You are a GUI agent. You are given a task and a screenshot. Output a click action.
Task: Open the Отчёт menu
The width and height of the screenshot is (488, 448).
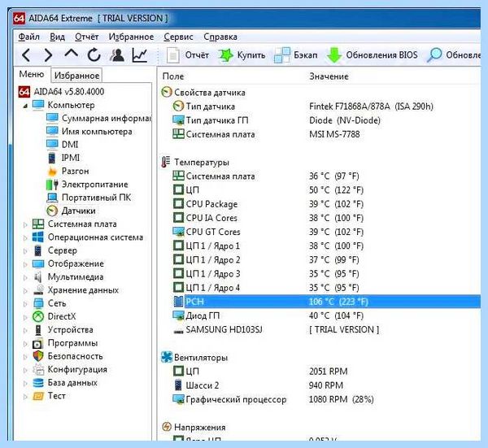86,37
